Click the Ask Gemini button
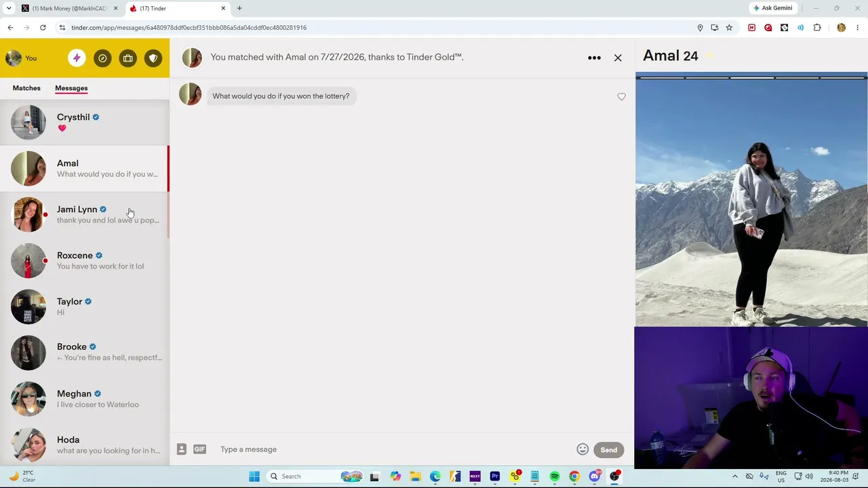 click(772, 8)
